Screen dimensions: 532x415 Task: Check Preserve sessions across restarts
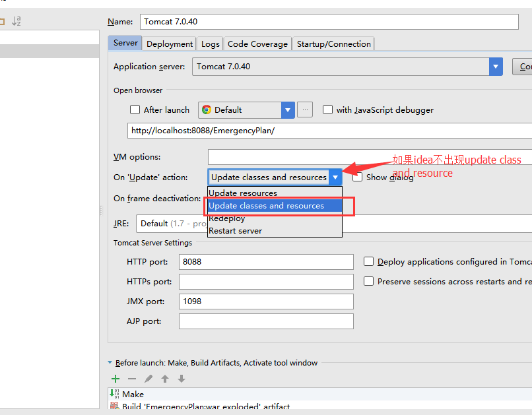[x=368, y=281]
